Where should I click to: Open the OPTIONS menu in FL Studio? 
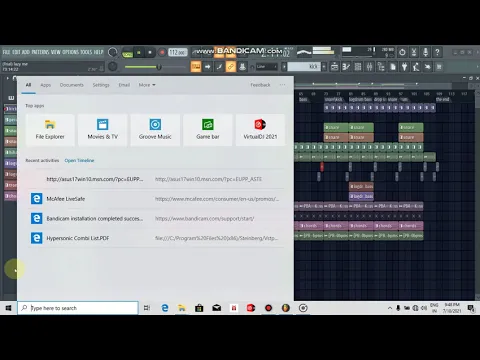(x=70, y=52)
